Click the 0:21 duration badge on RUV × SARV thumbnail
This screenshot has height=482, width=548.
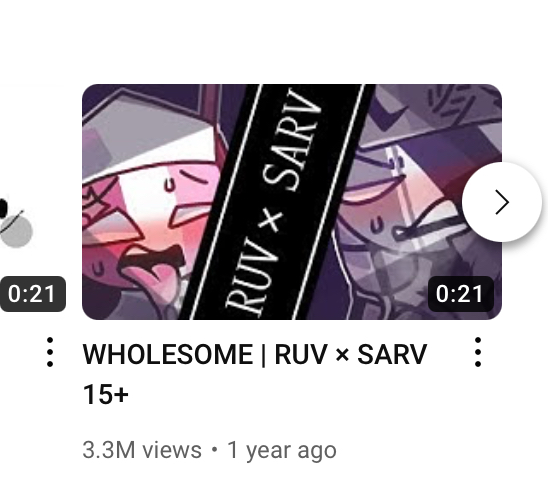click(460, 294)
